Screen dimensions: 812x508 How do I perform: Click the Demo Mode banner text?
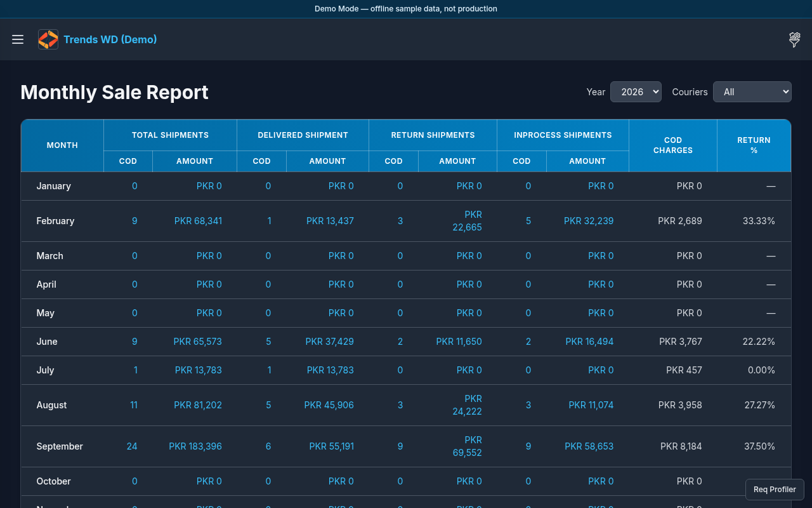[x=406, y=9]
